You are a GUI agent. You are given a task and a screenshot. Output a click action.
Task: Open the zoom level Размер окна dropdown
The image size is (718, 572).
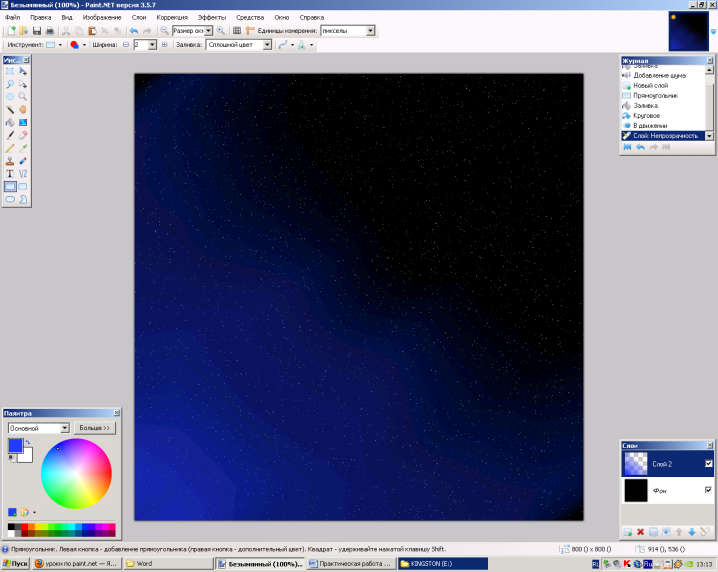point(208,31)
